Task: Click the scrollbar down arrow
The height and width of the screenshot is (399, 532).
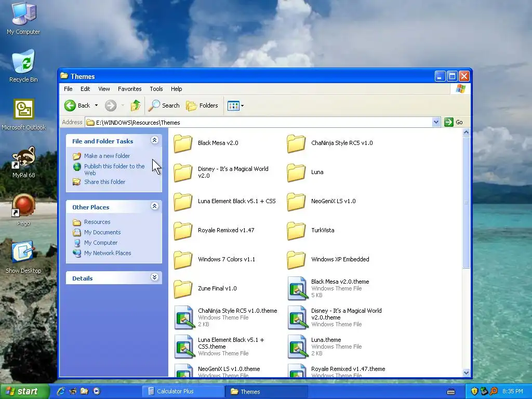Action: (x=466, y=373)
